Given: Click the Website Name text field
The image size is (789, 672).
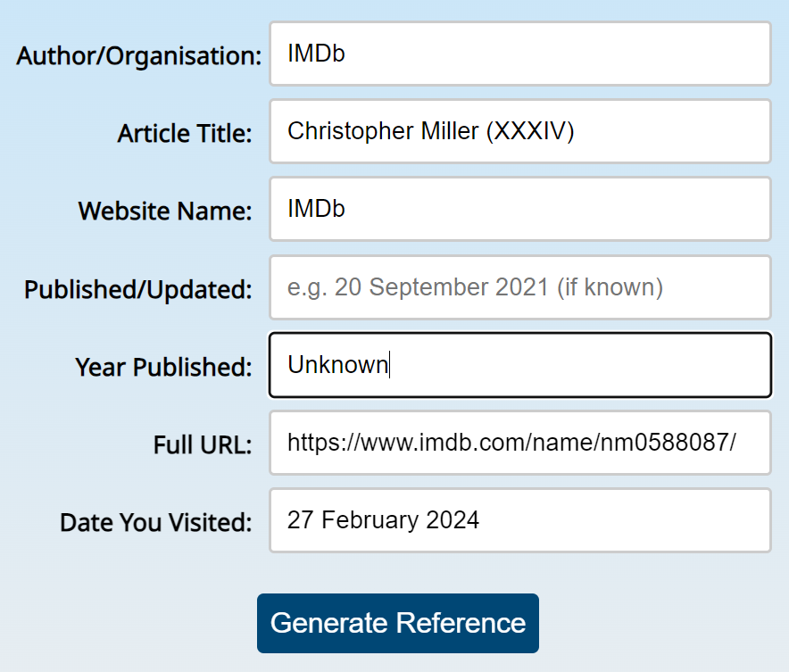Looking at the screenshot, I should point(520,209).
